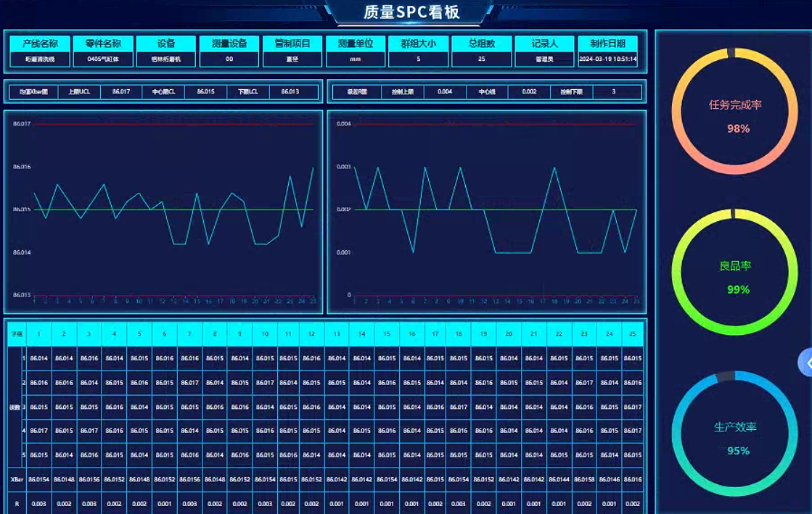Select the 产线名称 header field

click(40, 43)
